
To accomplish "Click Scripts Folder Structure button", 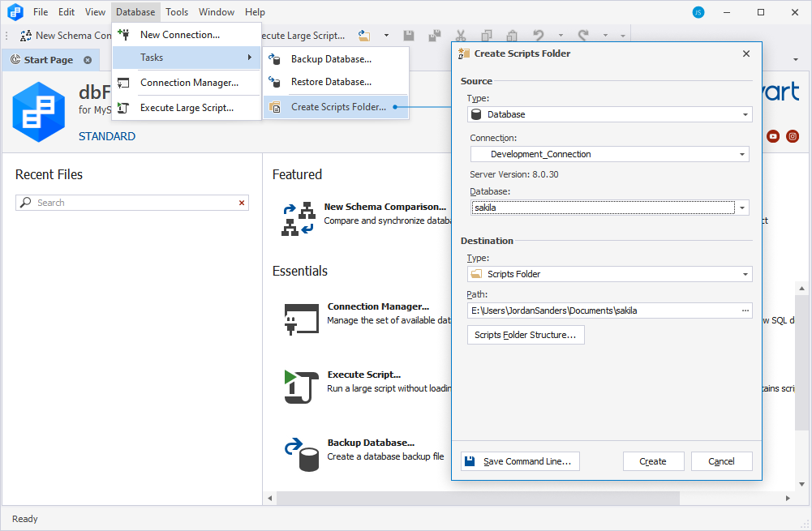I will (x=526, y=335).
